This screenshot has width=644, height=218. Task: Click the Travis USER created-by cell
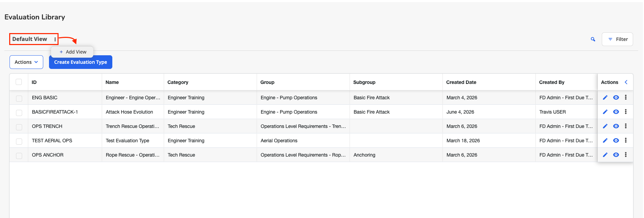tap(566, 112)
